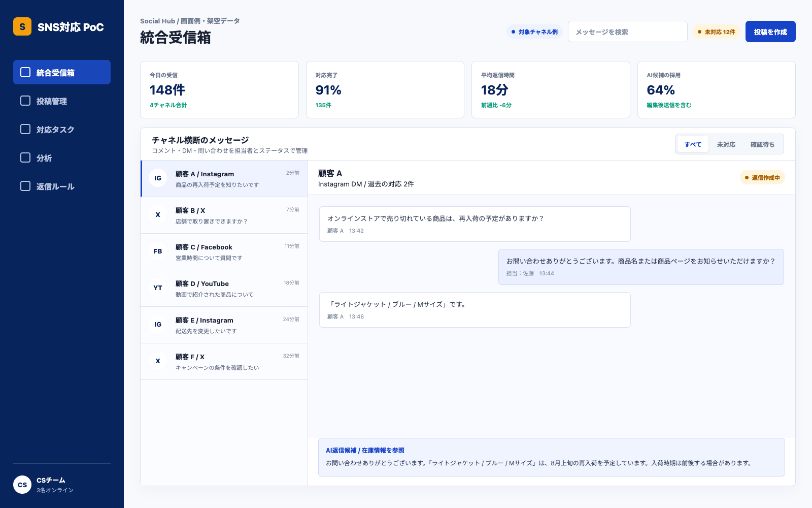Click the 統合受信箱 sidebar square icon
This screenshot has width=812, height=508.
tap(25, 72)
